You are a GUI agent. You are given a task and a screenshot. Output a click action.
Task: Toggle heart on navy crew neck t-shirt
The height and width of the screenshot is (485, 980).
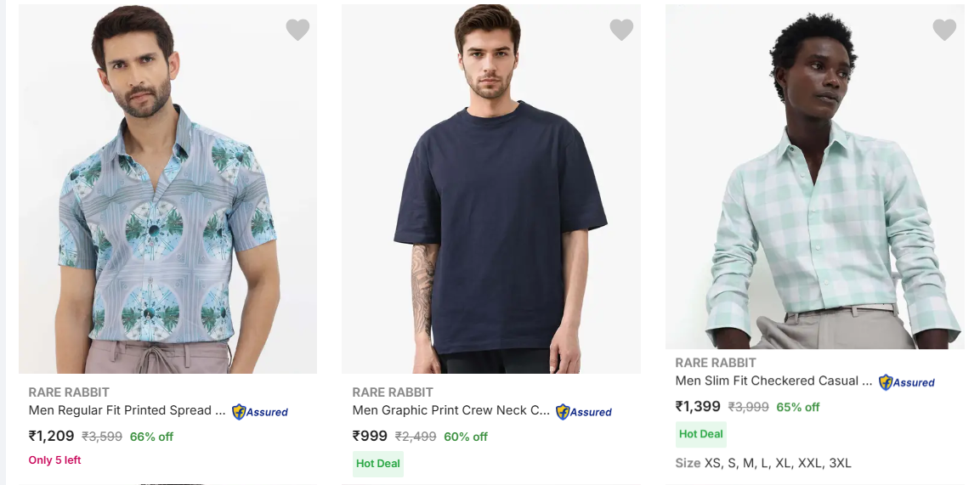coord(621,30)
